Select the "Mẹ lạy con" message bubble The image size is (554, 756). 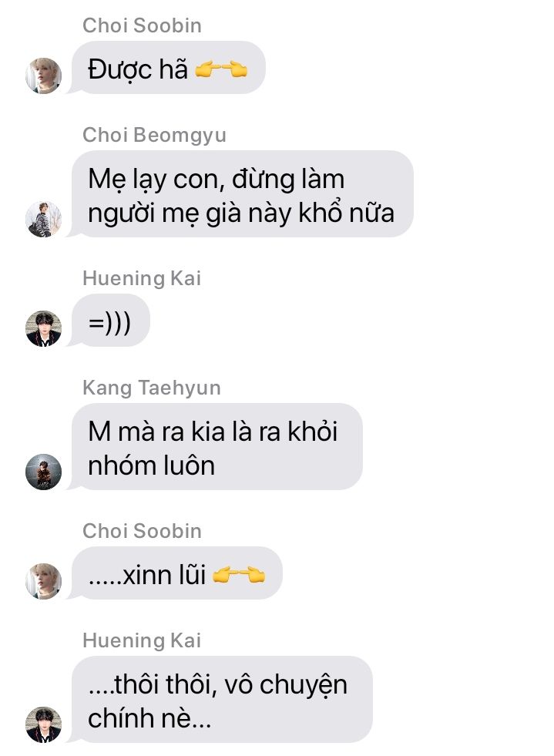[242, 194]
